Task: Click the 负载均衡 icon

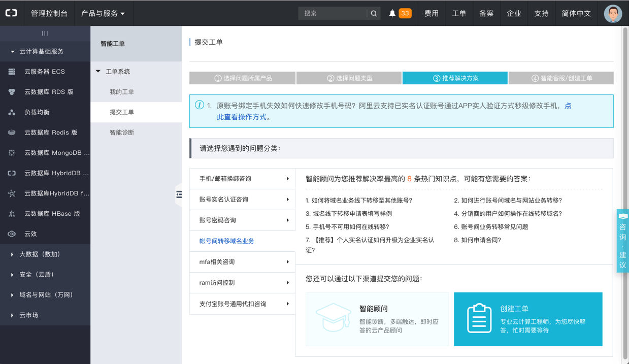Action: click(12, 112)
